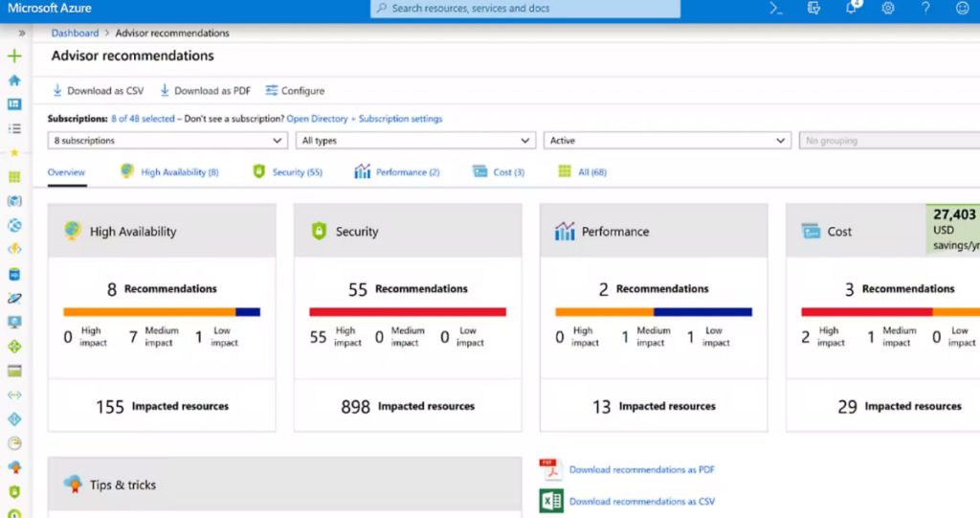Click the 8 of 48 selected link
This screenshot has width=980, height=518.
point(144,118)
